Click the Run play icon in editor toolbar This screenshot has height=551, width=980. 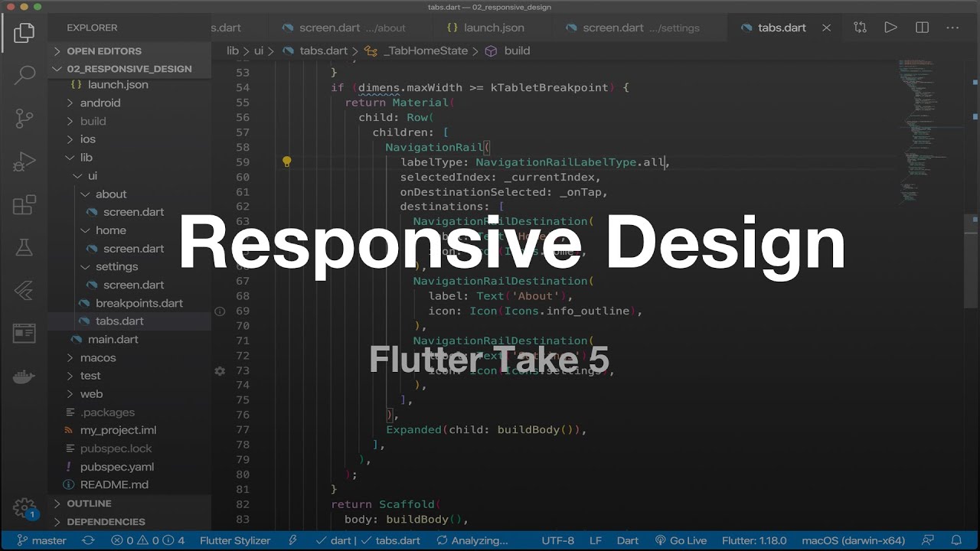pos(890,28)
